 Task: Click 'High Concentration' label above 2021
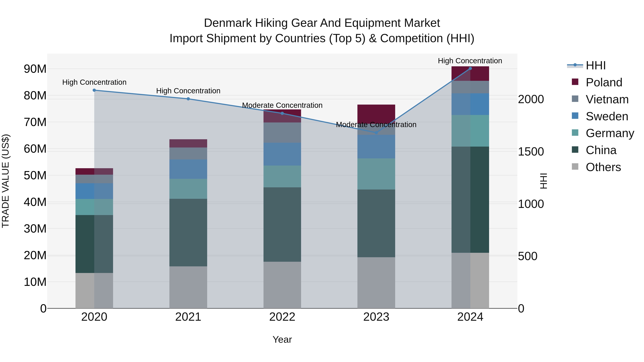point(188,91)
